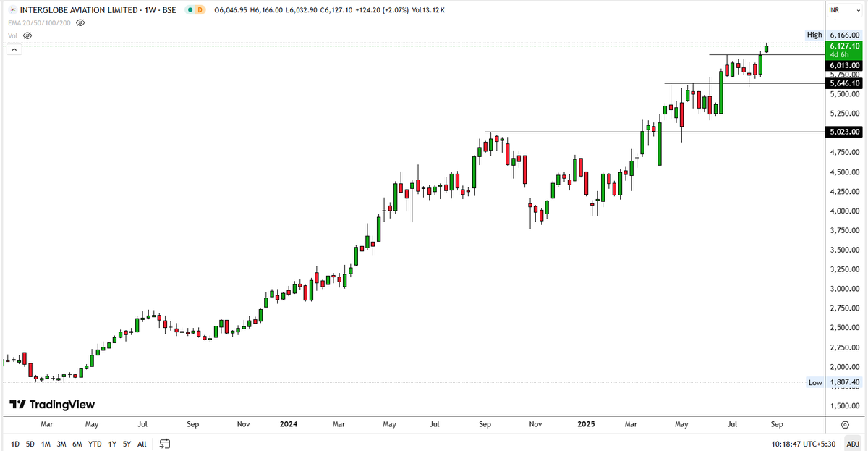Image resolution: width=868 pixels, height=451 pixels.
Task: Open the Go to date calendar icon
Action: [x=164, y=443]
